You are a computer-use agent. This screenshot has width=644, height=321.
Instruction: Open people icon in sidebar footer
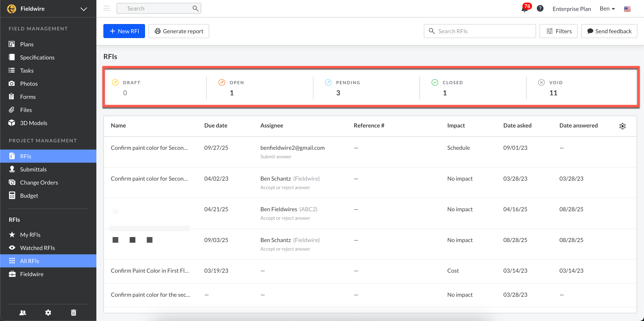[23, 312]
